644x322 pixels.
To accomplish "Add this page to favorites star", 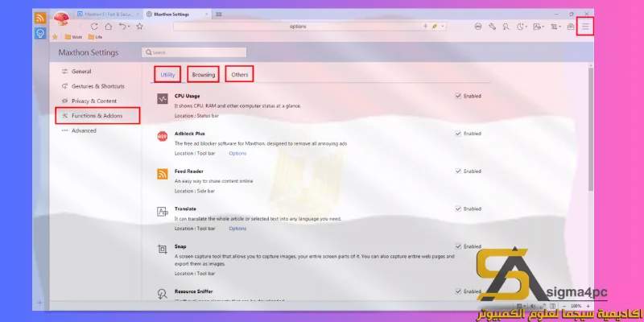I will tap(139, 27).
